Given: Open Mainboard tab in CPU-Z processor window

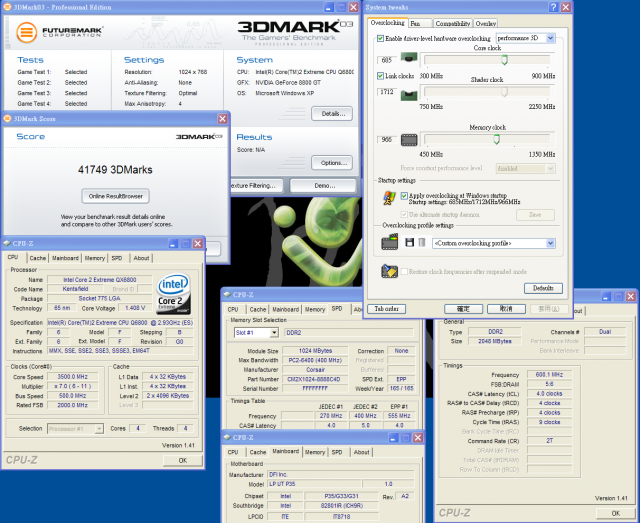Looking at the screenshot, I should [x=65, y=258].
